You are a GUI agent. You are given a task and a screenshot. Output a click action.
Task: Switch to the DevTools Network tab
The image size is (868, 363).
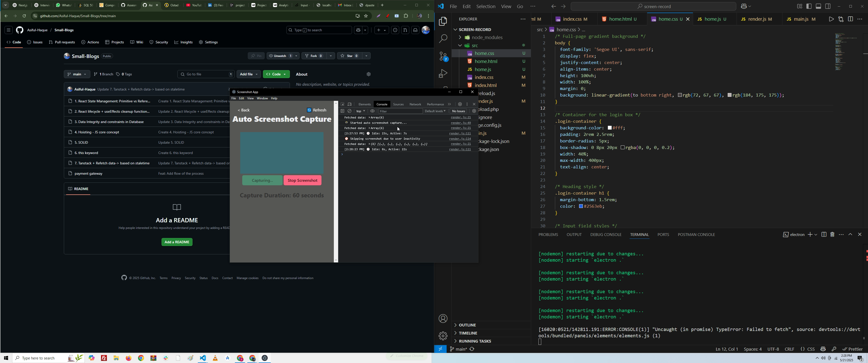coord(415,104)
